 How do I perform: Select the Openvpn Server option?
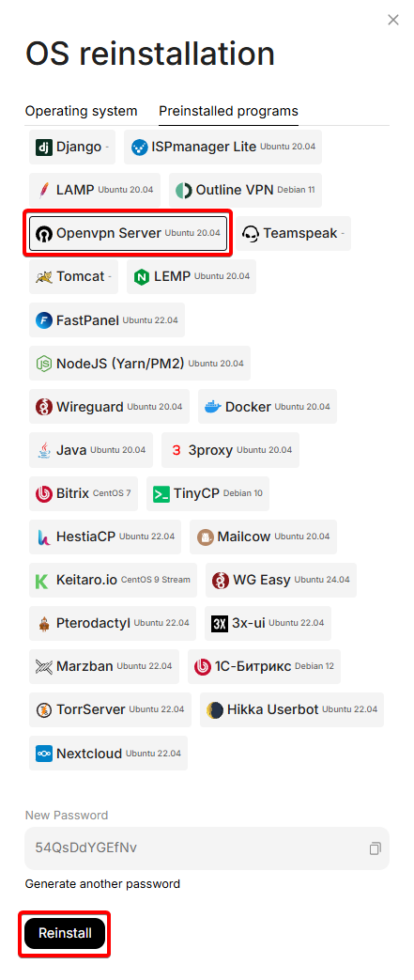(128, 233)
